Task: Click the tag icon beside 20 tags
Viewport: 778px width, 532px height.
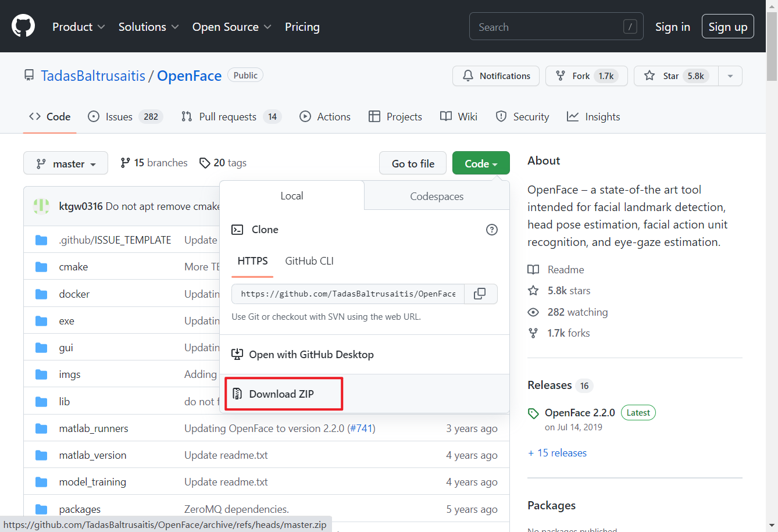Action: (205, 163)
